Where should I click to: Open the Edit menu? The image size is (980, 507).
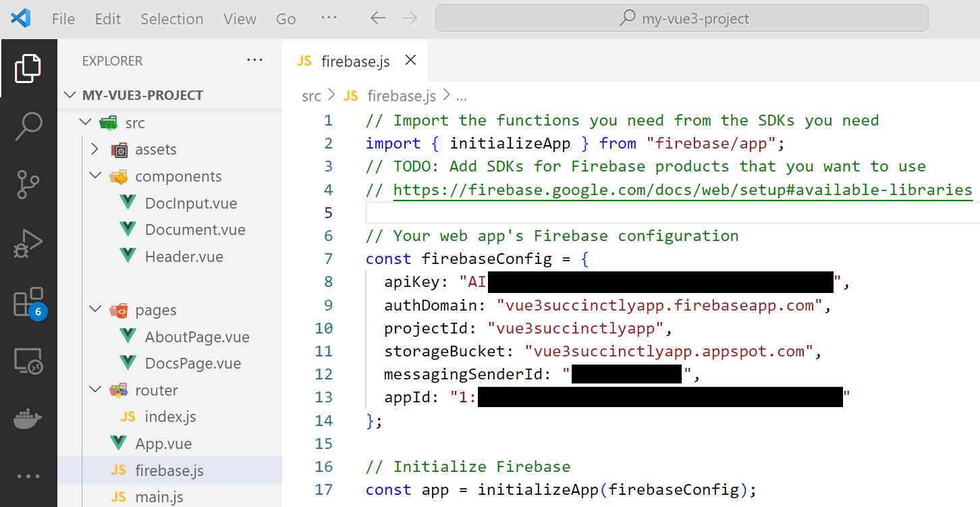point(108,19)
